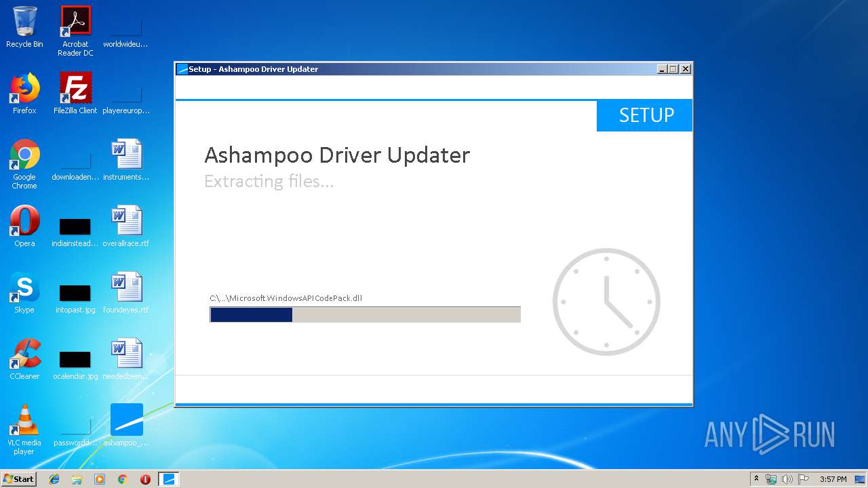Open Opera from the taskbar
The image size is (868, 488).
pyautogui.click(x=145, y=479)
